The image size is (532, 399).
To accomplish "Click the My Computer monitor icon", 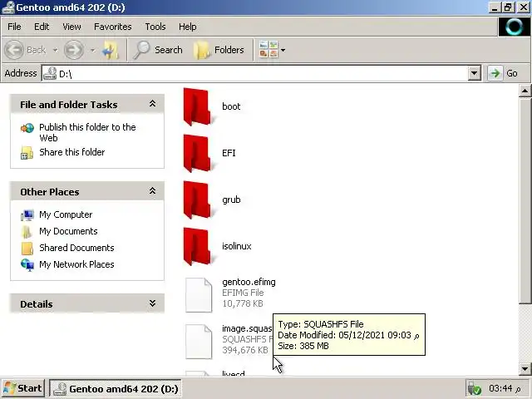I will 27,215.
